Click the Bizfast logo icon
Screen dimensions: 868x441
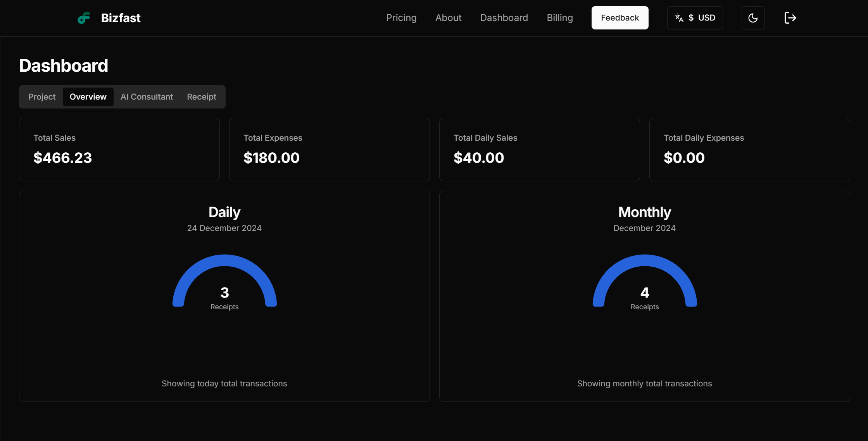[x=84, y=18]
